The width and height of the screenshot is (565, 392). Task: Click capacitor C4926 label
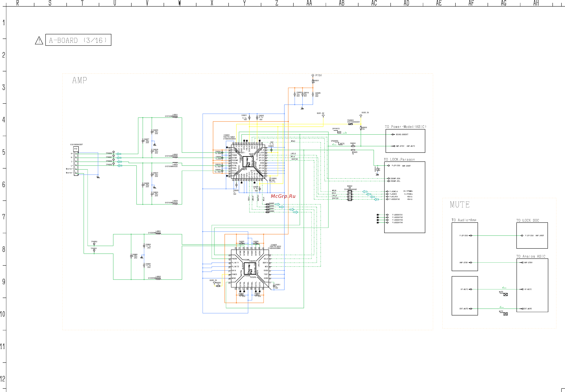pos(318,93)
